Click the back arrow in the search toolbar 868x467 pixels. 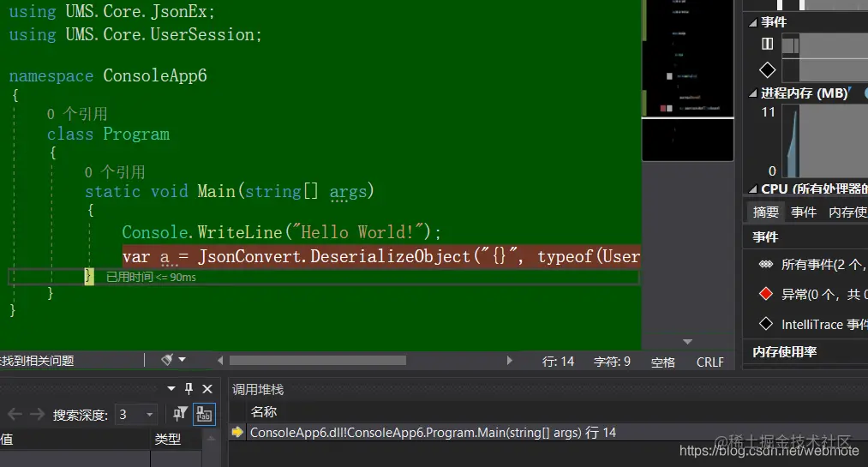click(x=15, y=415)
